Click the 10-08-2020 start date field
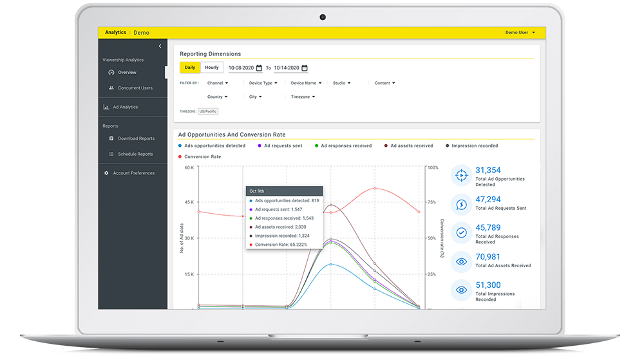Viewport: 644px width, 358px height. (241, 68)
